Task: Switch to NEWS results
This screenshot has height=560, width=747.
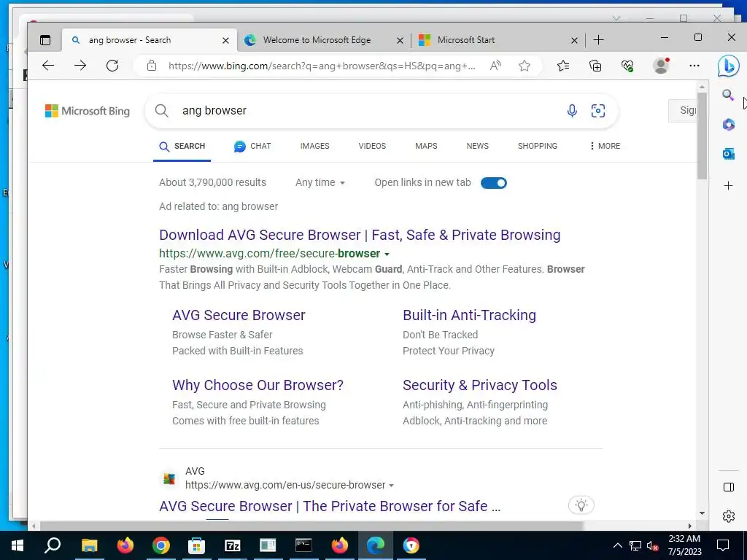Action: [477, 146]
